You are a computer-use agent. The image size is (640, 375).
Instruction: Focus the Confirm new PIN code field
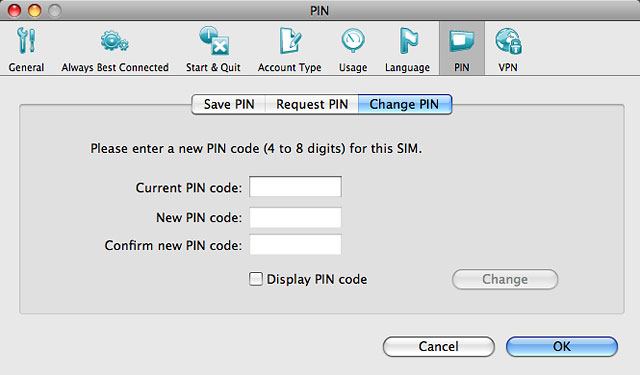(x=296, y=245)
